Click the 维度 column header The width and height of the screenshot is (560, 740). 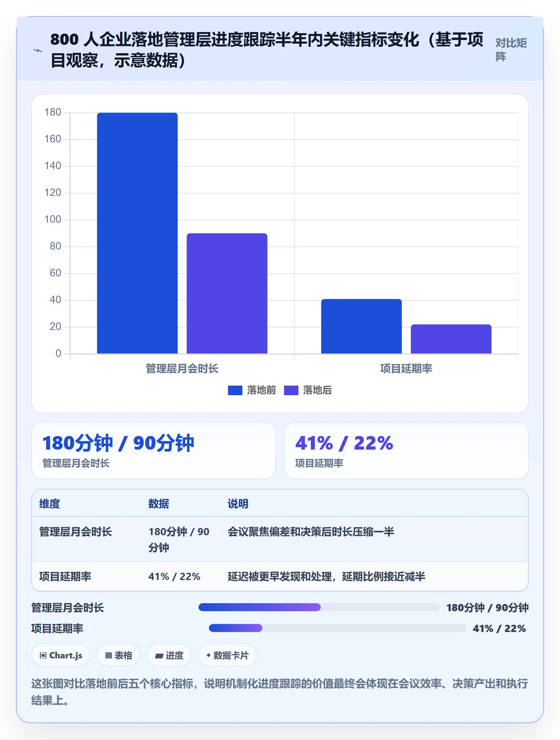pyautogui.click(x=50, y=504)
